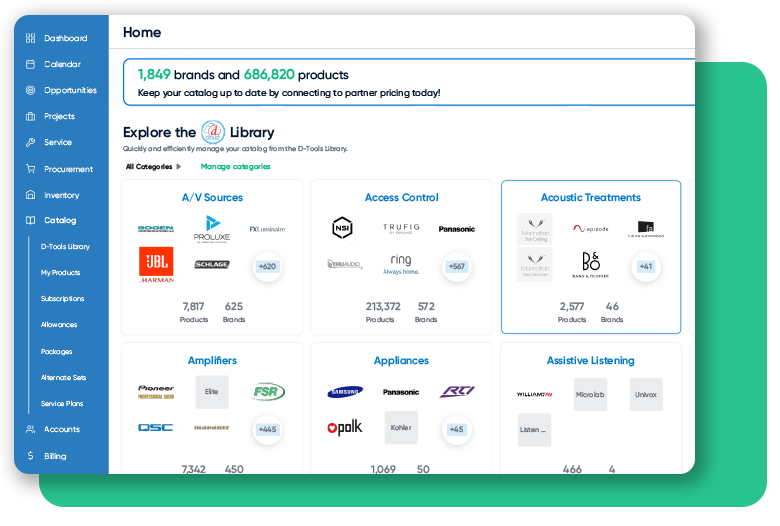Open the Access Control category title

401,198
